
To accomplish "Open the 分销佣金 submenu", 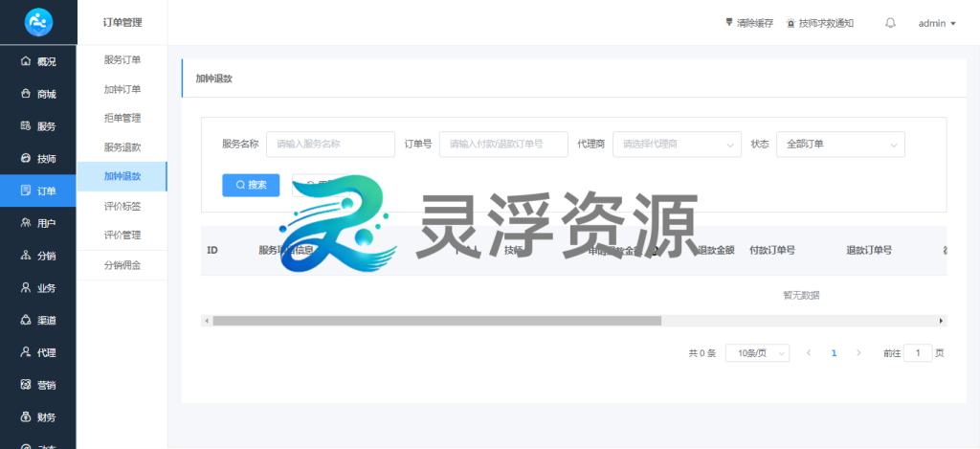I will tap(122, 265).
